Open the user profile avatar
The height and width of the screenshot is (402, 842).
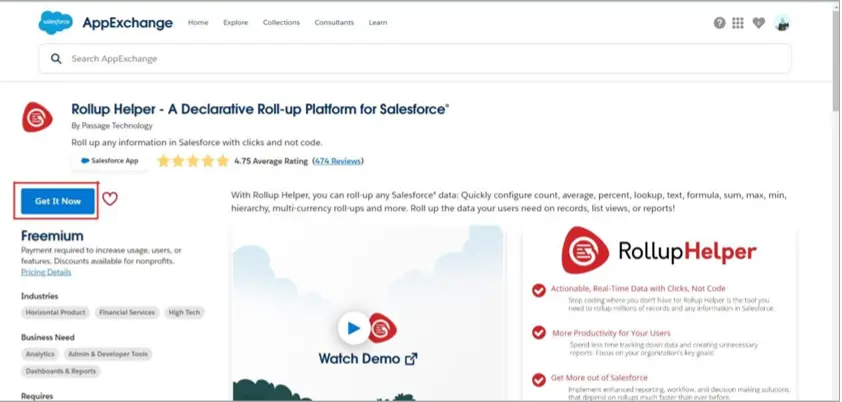[x=780, y=23]
